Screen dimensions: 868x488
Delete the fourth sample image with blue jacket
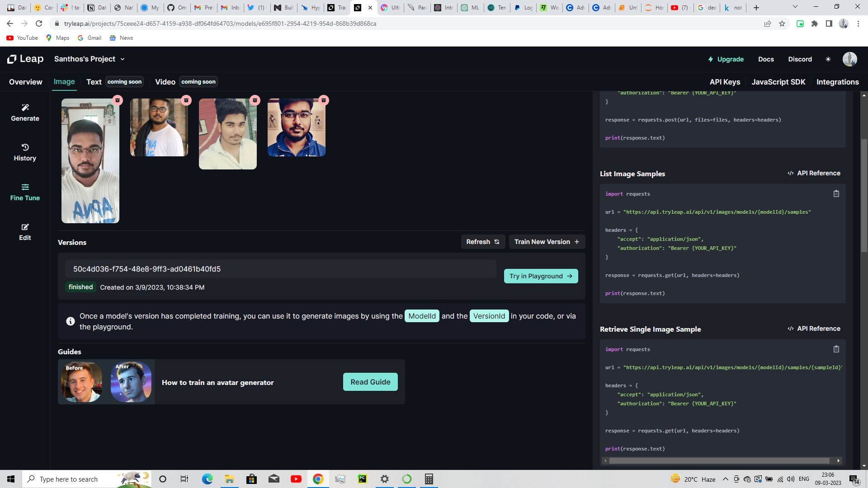click(324, 100)
